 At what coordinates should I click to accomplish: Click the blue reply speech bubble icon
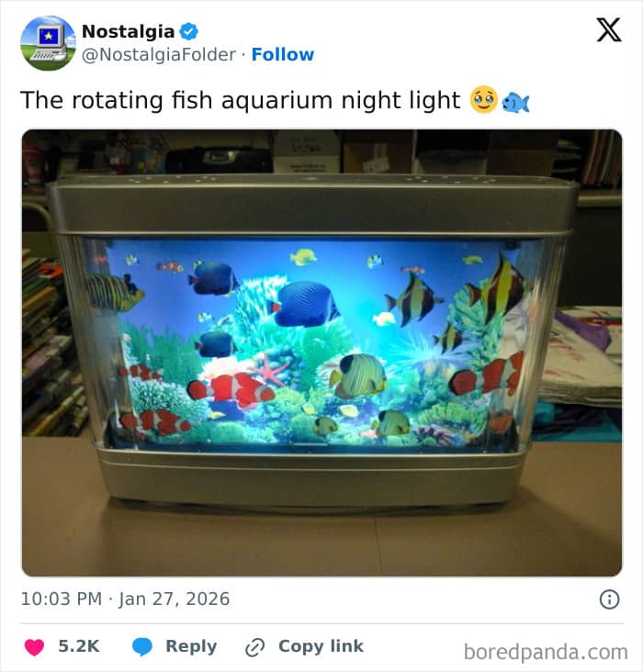[142, 646]
